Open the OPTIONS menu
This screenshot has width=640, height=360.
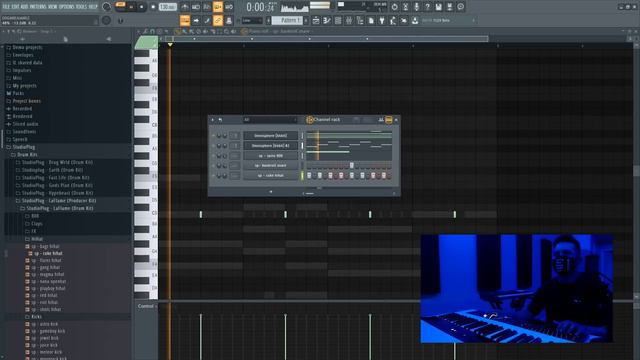click(67, 7)
